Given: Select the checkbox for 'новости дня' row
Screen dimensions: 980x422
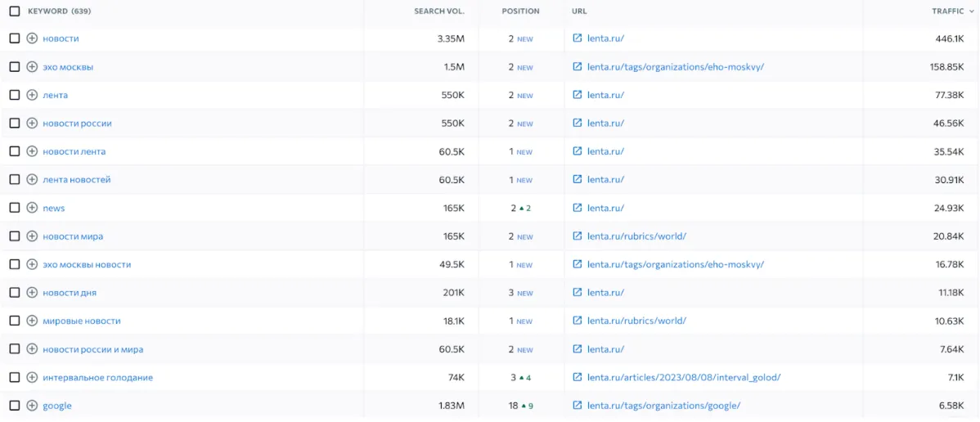Looking at the screenshot, I should click(x=14, y=293).
